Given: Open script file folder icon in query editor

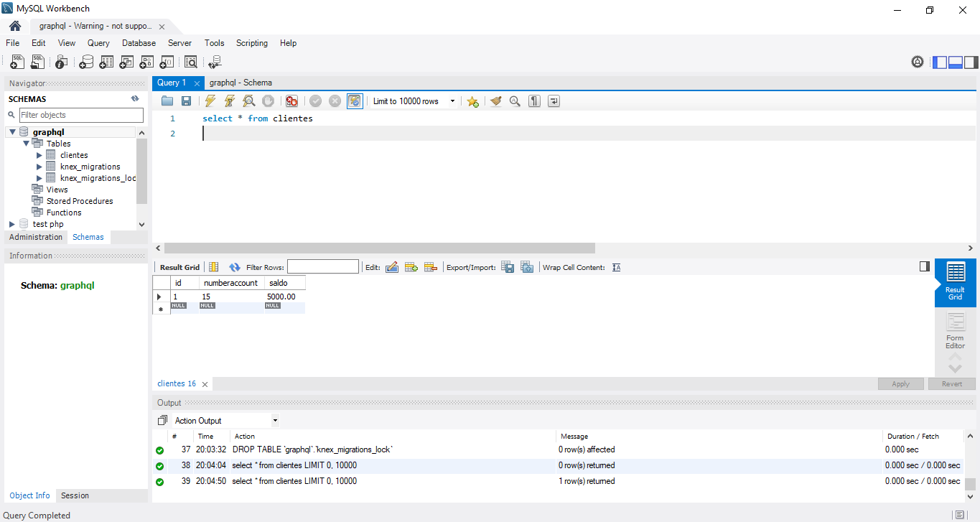Looking at the screenshot, I should pos(167,101).
